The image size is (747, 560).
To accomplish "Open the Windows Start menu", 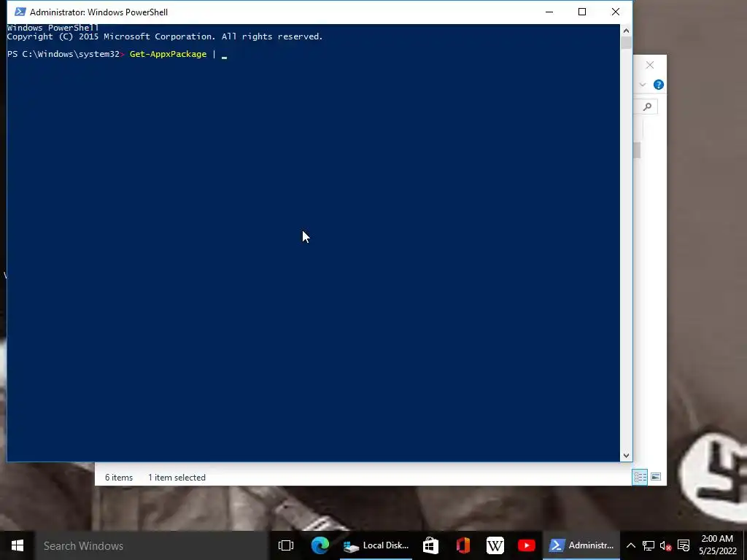I will coord(18,545).
